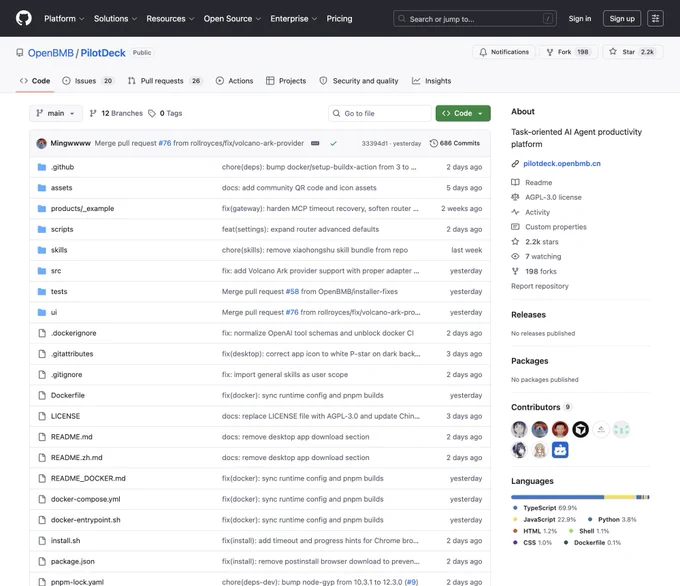Fork the PilotDeck repository
The height and width of the screenshot is (586, 680).
(x=568, y=52)
